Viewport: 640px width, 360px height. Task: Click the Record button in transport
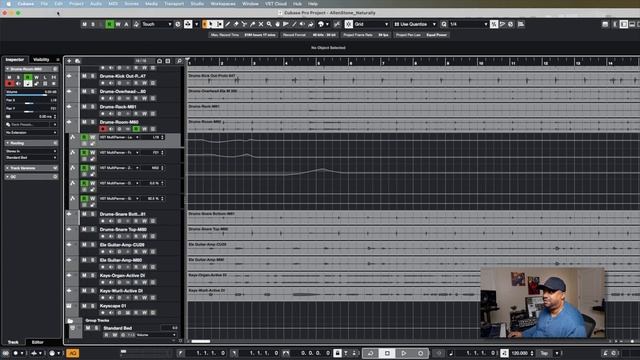pyautogui.click(x=420, y=353)
